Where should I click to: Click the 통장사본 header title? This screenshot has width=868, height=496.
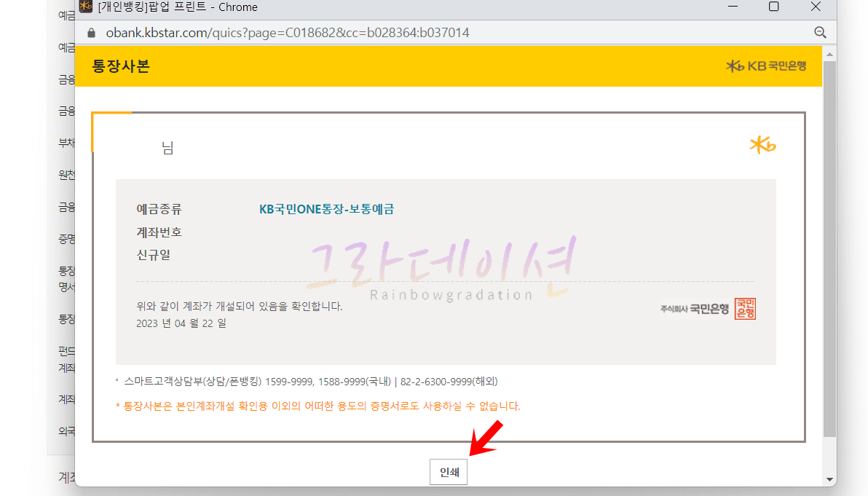tap(121, 66)
